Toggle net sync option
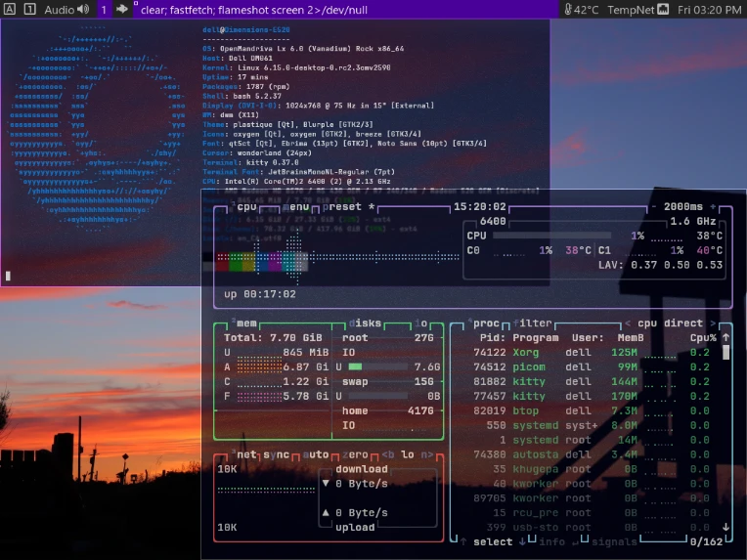Image resolution: width=747 pixels, height=560 pixels. [x=277, y=454]
